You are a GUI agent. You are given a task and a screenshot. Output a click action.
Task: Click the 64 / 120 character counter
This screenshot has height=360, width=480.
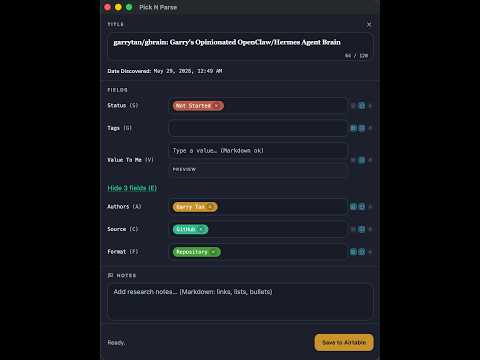(x=356, y=56)
